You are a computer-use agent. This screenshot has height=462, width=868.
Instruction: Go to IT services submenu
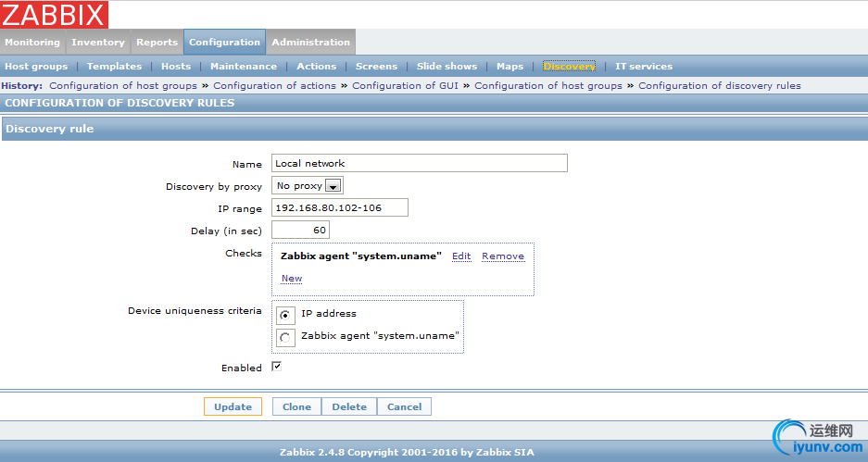[x=644, y=67]
